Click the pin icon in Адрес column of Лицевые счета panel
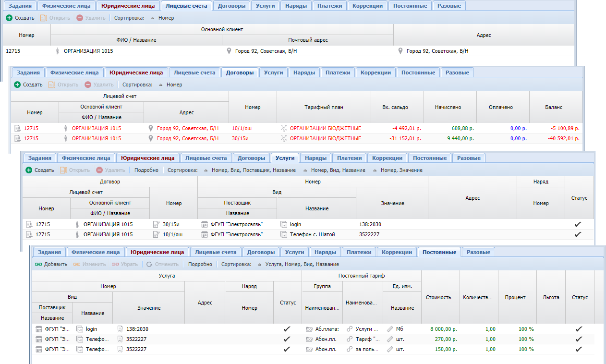The width and height of the screenshot is (606, 364). point(400,51)
